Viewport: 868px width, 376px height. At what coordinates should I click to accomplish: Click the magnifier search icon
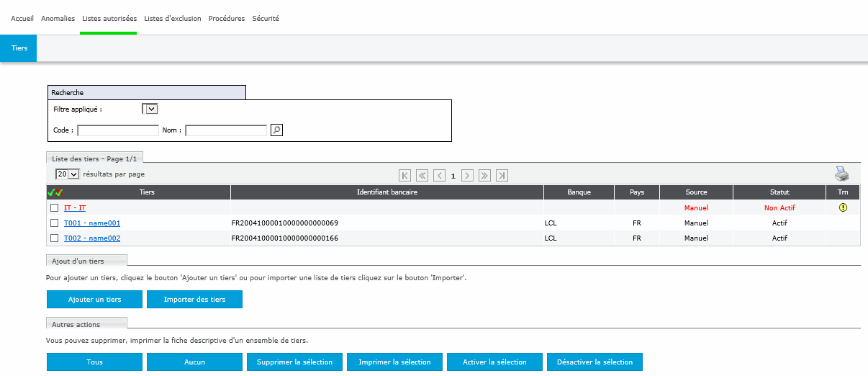tap(276, 130)
